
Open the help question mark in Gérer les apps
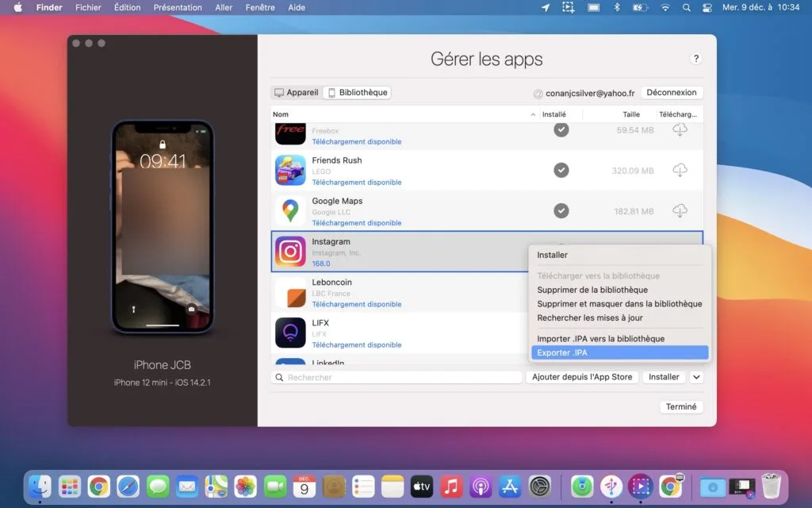click(696, 58)
